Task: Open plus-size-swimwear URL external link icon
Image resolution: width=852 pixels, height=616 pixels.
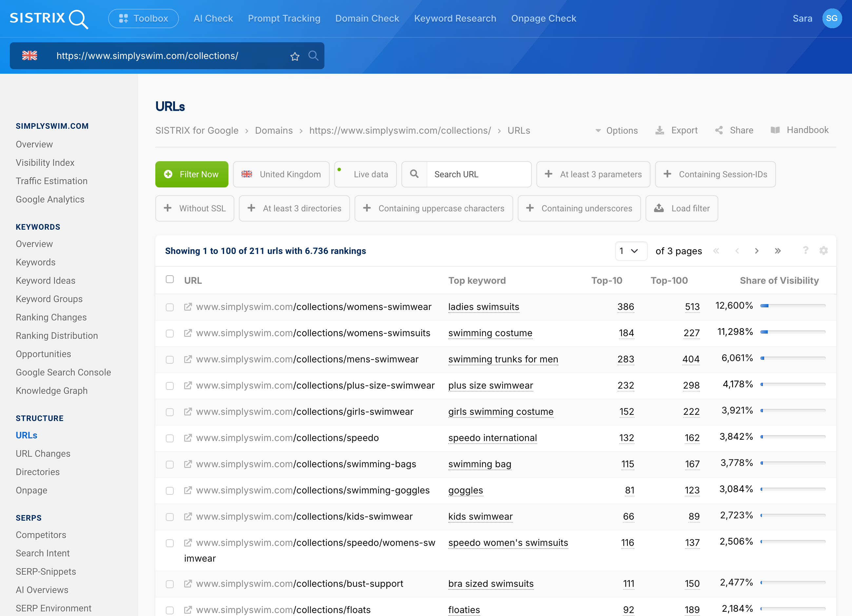Action: [188, 386]
